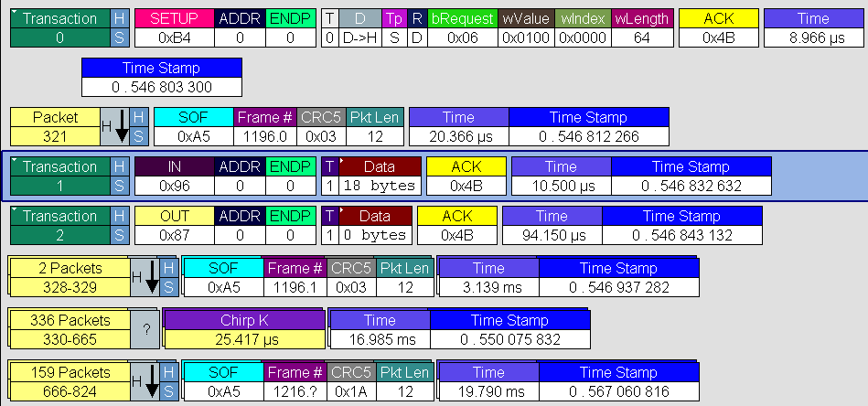
Task: Click Time Stamp 0 . 546 843 132
Action: click(x=682, y=225)
